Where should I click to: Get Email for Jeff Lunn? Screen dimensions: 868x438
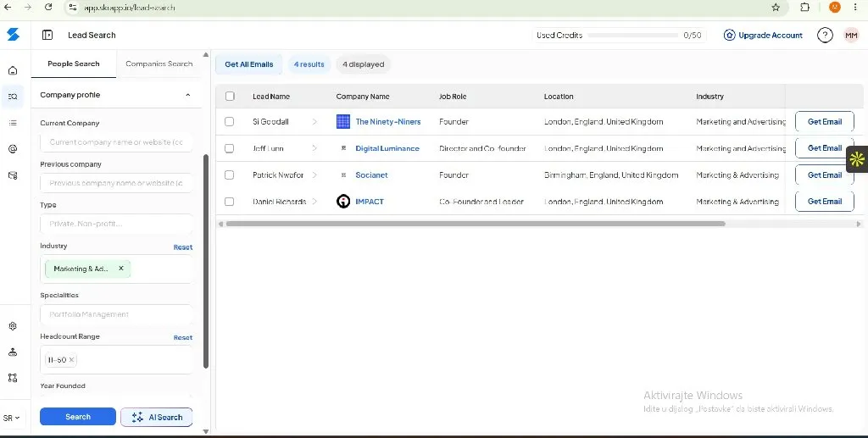(824, 148)
